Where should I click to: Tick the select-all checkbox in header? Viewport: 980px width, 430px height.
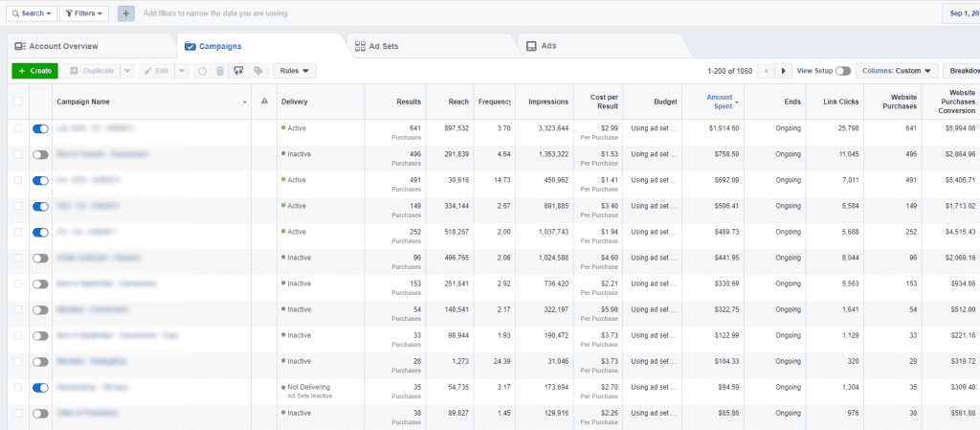click(x=17, y=102)
